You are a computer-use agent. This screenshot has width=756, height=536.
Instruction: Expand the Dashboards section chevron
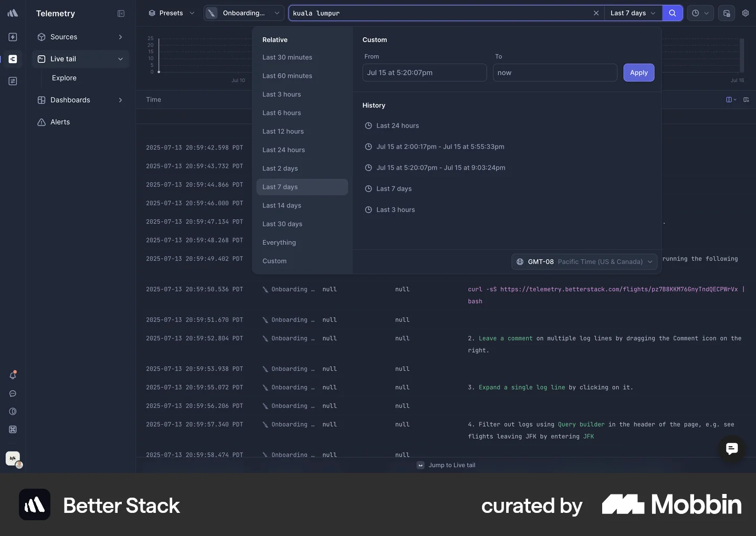(x=120, y=100)
